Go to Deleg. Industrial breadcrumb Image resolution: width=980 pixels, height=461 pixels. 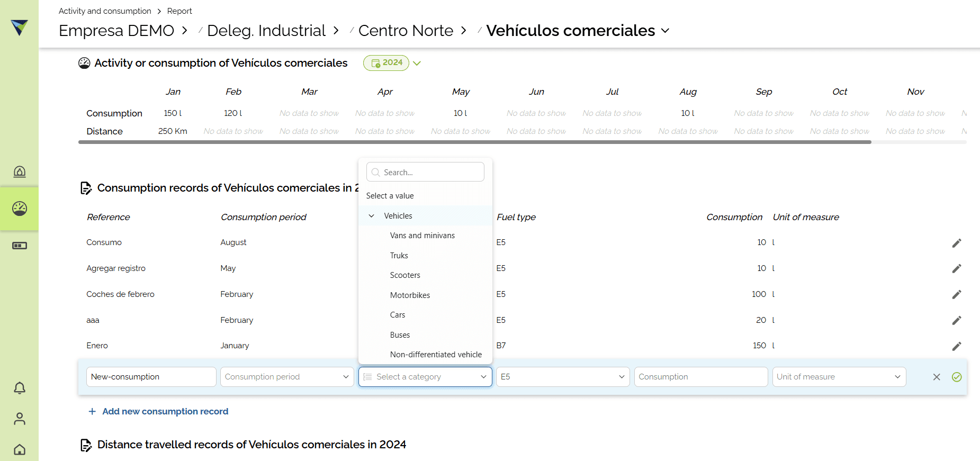pyautogui.click(x=266, y=31)
